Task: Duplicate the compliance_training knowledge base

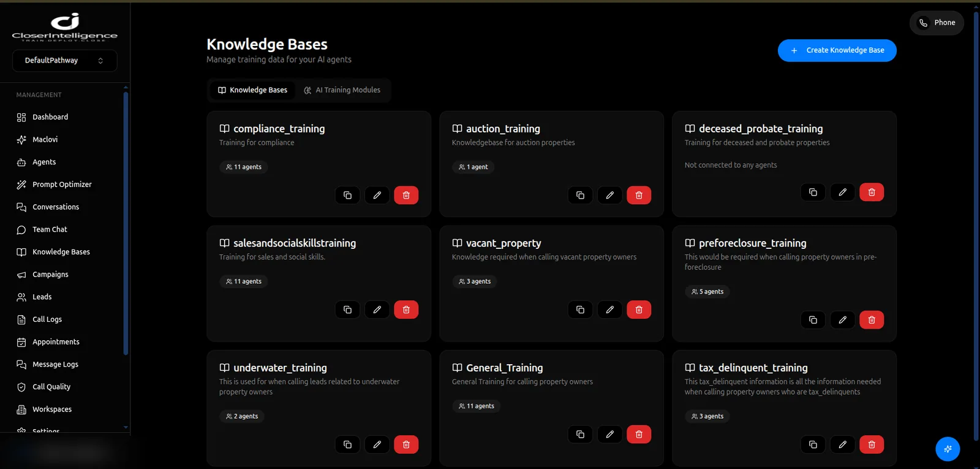Action: (x=347, y=195)
